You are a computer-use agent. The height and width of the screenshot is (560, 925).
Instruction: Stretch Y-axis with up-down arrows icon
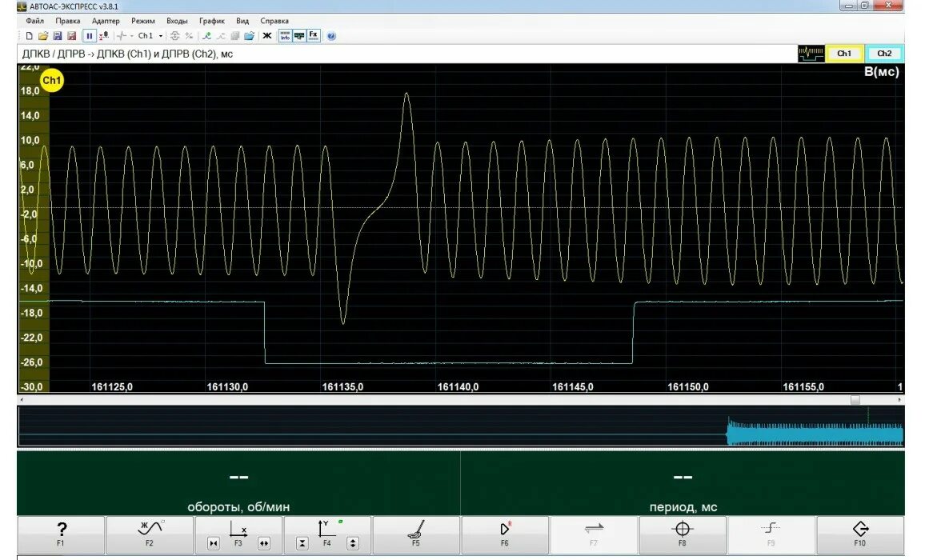point(353,543)
